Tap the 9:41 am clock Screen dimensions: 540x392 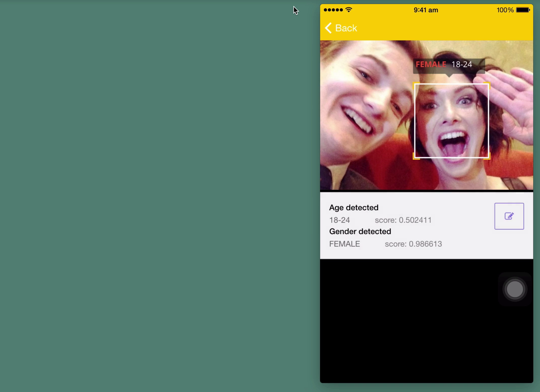pyautogui.click(x=426, y=10)
